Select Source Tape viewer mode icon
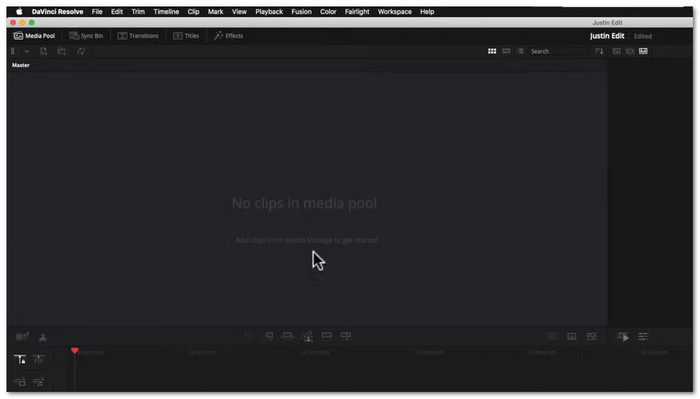This screenshot has height=399, width=700. [x=630, y=51]
